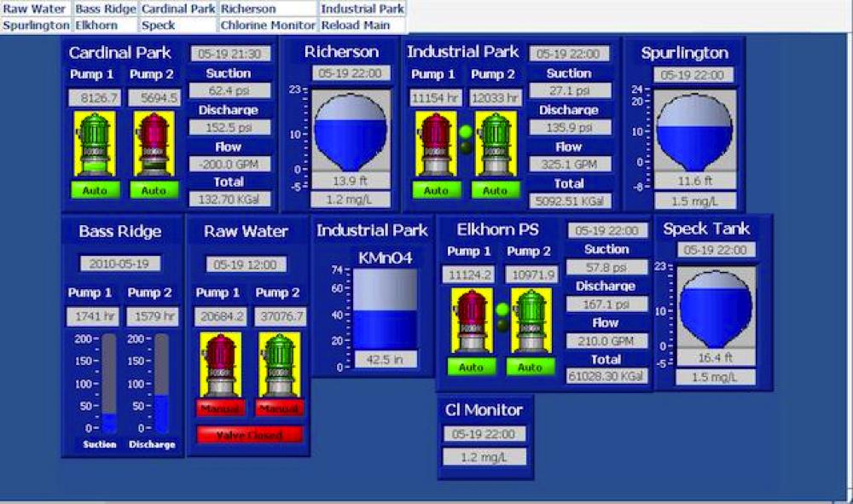Toggle Raw Water Pump 2 Manual button
Screen dimensions: 853x504
280,408
